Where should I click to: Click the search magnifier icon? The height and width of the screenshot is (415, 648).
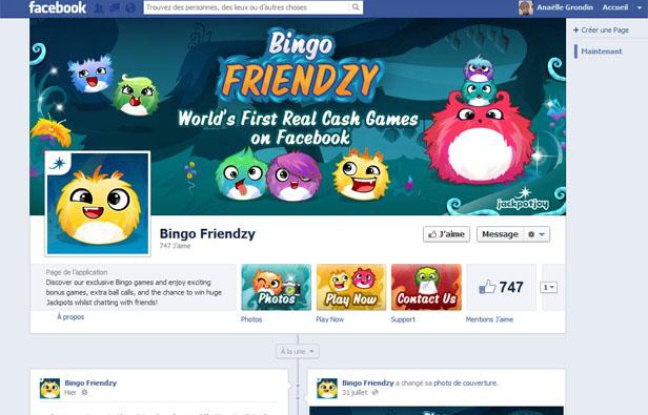(355, 7)
